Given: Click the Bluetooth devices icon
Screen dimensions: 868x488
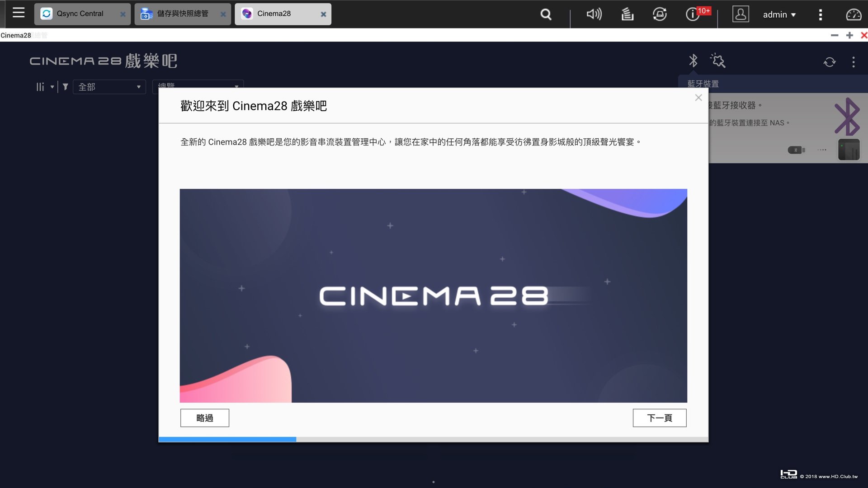Looking at the screenshot, I should pyautogui.click(x=693, y=61).
